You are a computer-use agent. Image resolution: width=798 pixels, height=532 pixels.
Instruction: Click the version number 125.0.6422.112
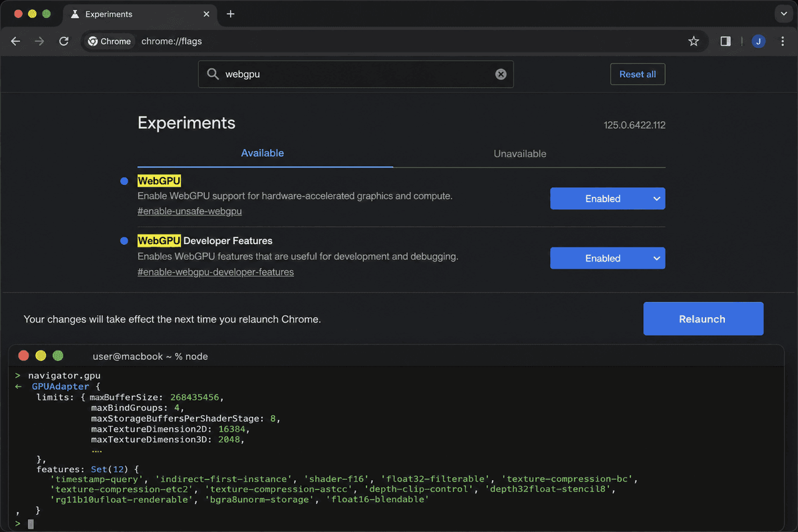click(x=634, y=125)
